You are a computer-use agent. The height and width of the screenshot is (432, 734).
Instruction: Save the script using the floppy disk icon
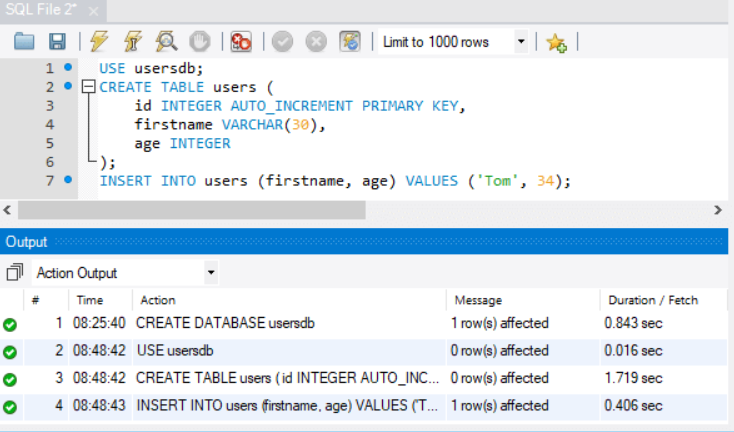coord(58,42)
